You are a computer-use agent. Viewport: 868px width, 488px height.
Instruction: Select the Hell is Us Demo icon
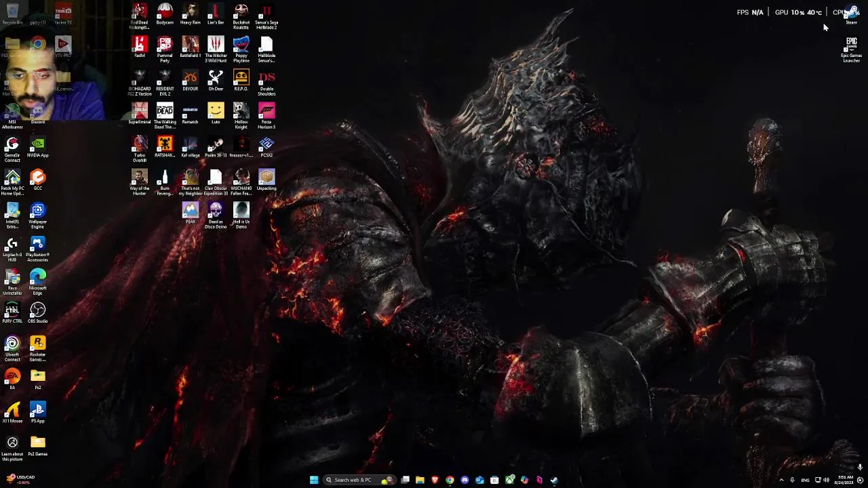241,216
